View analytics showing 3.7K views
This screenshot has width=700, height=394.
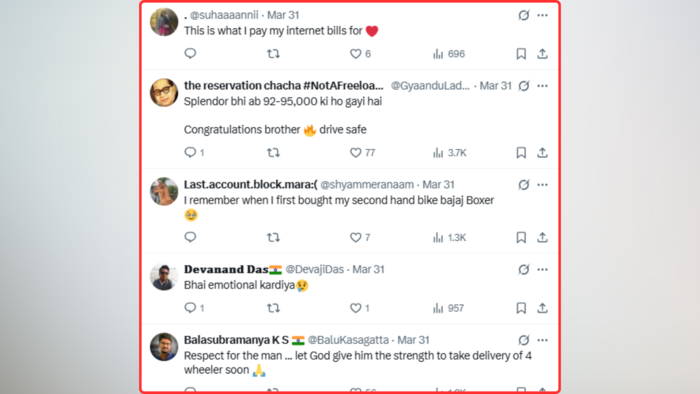tap(449, 153)
